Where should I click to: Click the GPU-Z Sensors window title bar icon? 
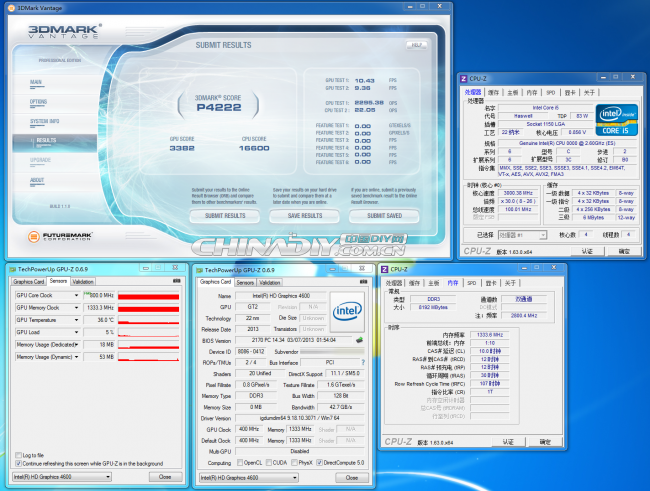point(12,270)
